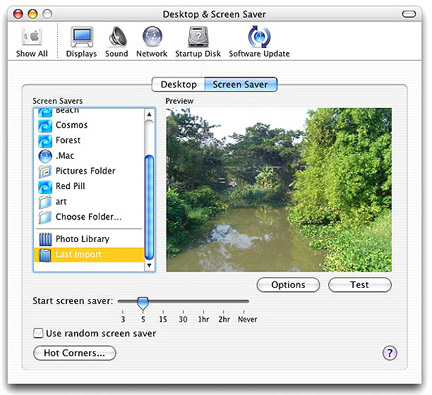Select the Forest list entry text
The width and height of the screenshot is (432, 395).
68,140
